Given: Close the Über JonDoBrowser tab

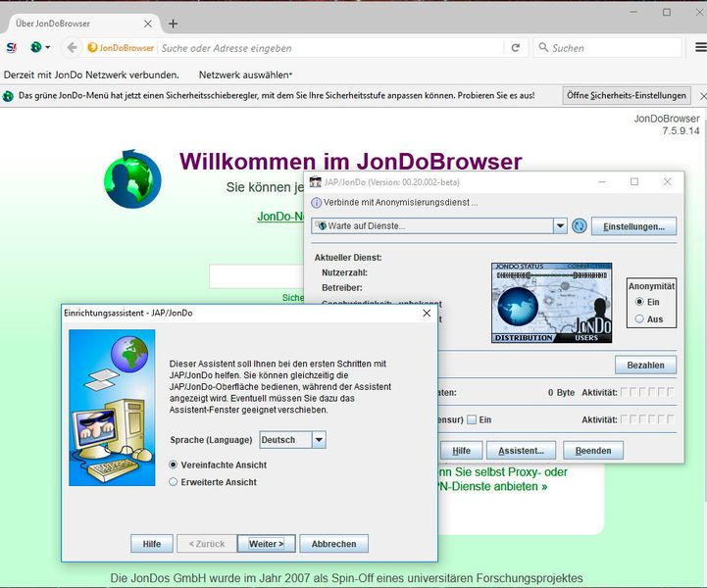Looking at the screenshot, I should point(148,24).
